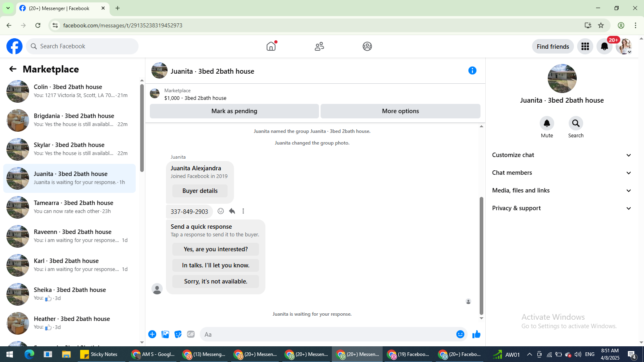Open the notifications bell
This screenshot has width=644, height=362.
[x=605, y=46]
